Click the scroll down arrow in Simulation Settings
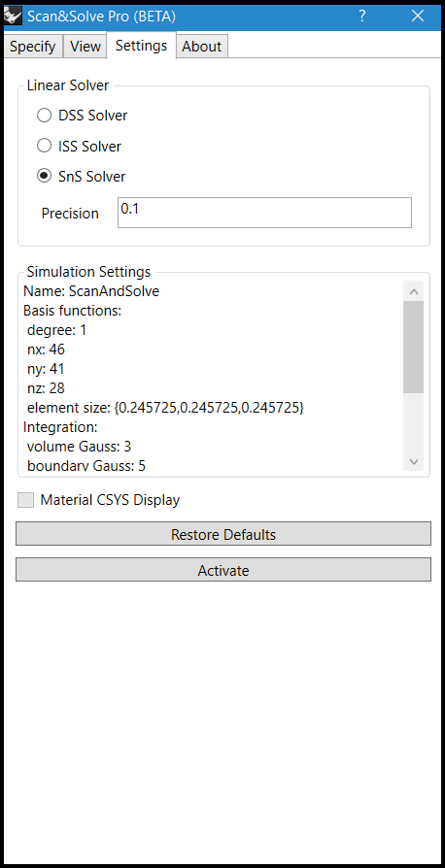Screen dimensions: 445x868 (x=413, y=460)
